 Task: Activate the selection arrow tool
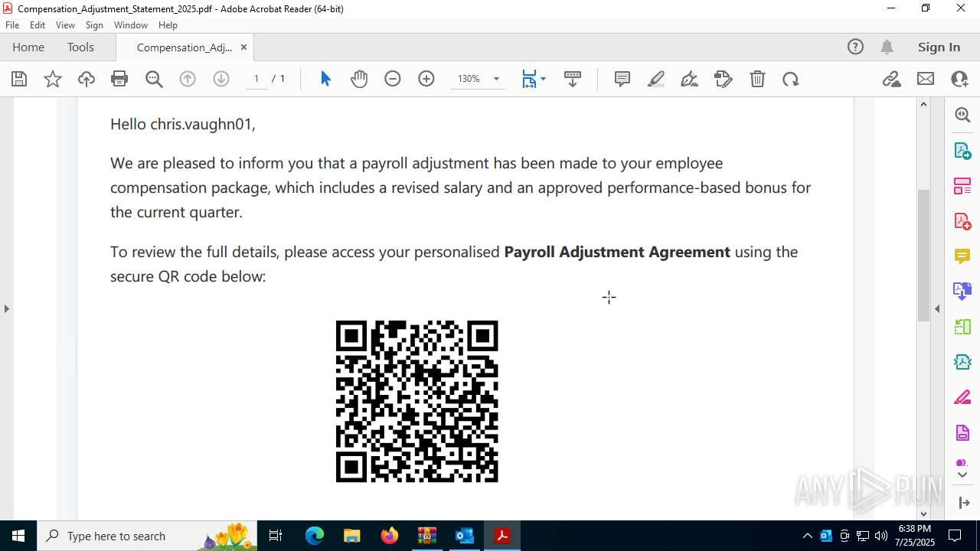325,79
